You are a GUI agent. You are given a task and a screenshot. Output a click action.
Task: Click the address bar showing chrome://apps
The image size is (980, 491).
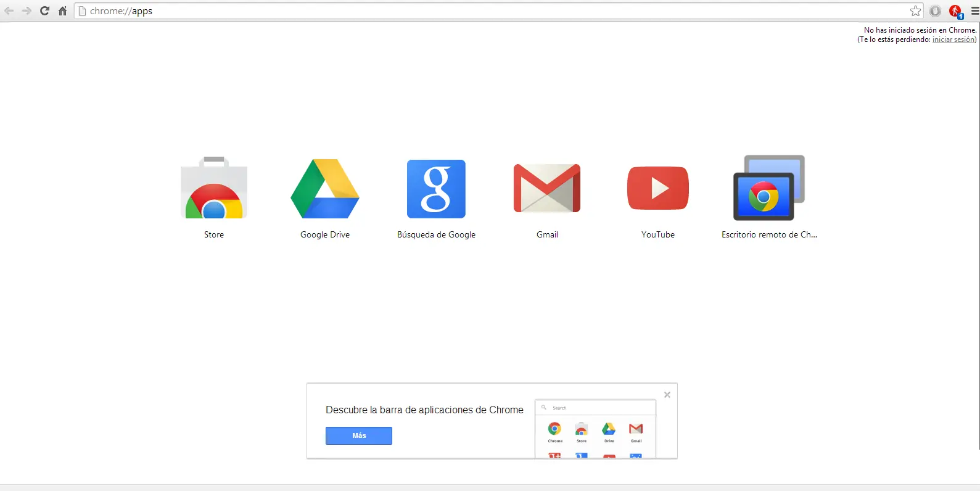(x=500, y=10)
